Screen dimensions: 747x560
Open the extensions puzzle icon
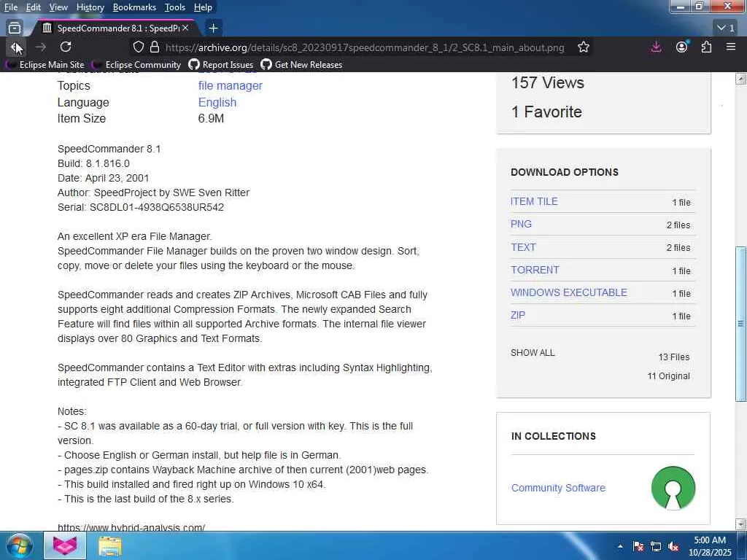(706, 47)
